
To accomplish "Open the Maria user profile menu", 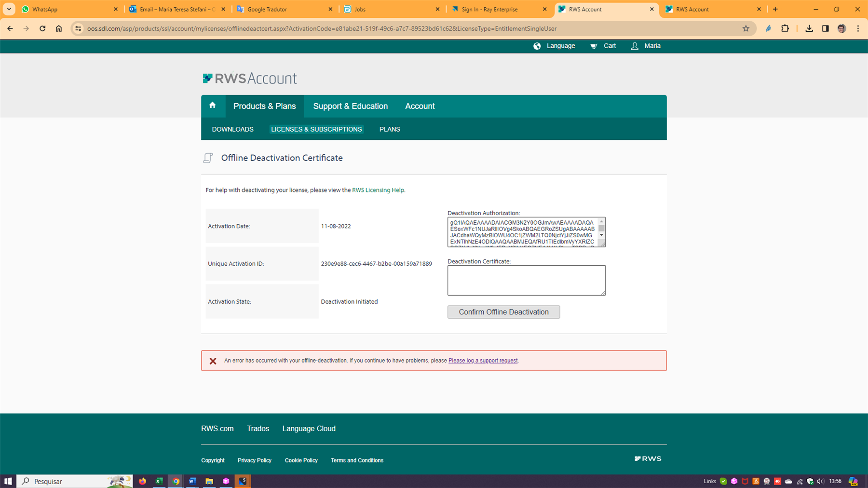I will [646, 46].
